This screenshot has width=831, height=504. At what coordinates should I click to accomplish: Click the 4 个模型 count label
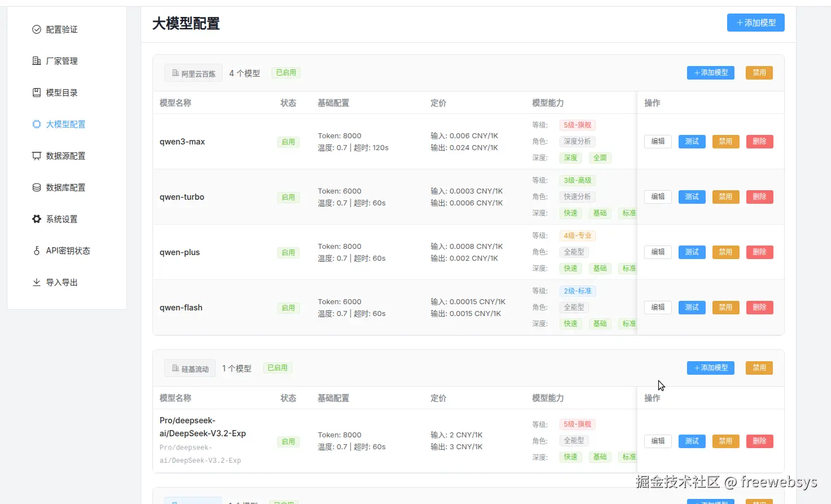click(x=244, y=73)
